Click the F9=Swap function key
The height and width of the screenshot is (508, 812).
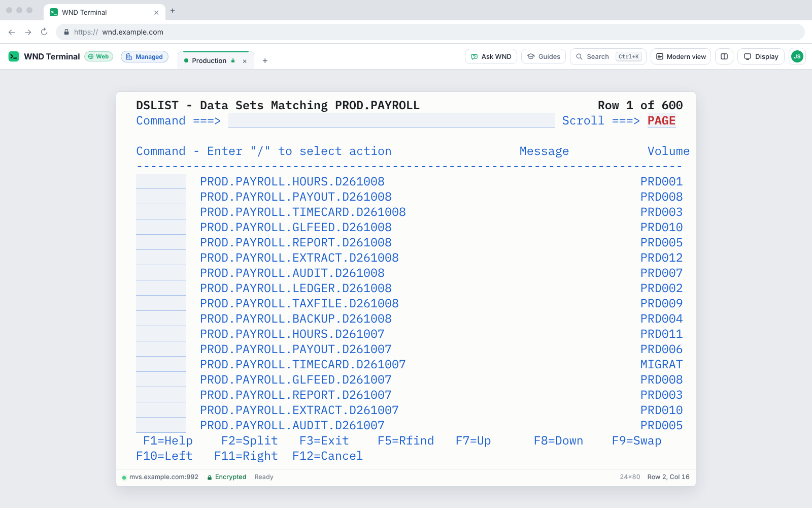637,440
